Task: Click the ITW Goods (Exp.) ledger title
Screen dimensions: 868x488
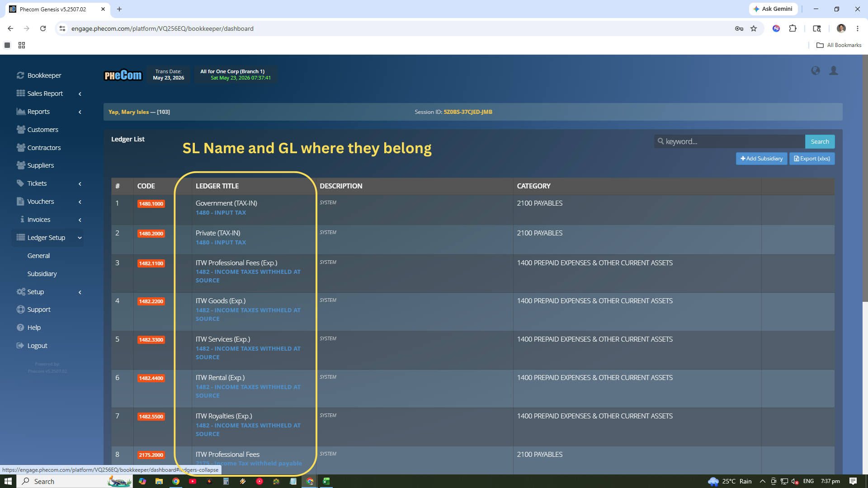Action: [x=221, y=301]
